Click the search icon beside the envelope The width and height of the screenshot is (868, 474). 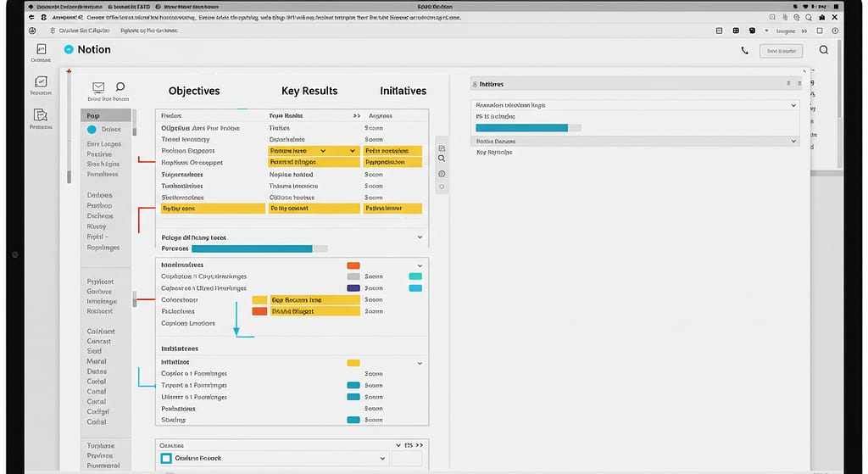[x=120, y=86]
